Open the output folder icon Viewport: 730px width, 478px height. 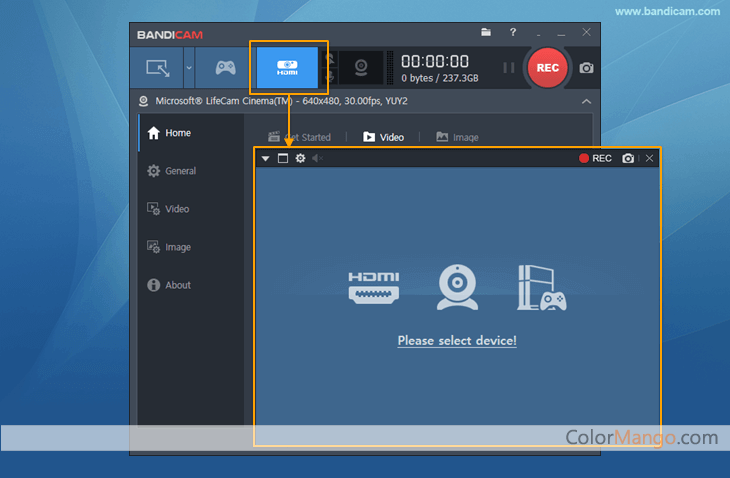(x=486, y=33)
